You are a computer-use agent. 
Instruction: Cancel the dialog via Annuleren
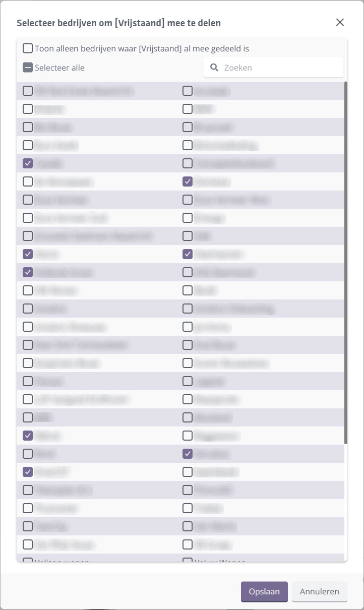[319, 592]
